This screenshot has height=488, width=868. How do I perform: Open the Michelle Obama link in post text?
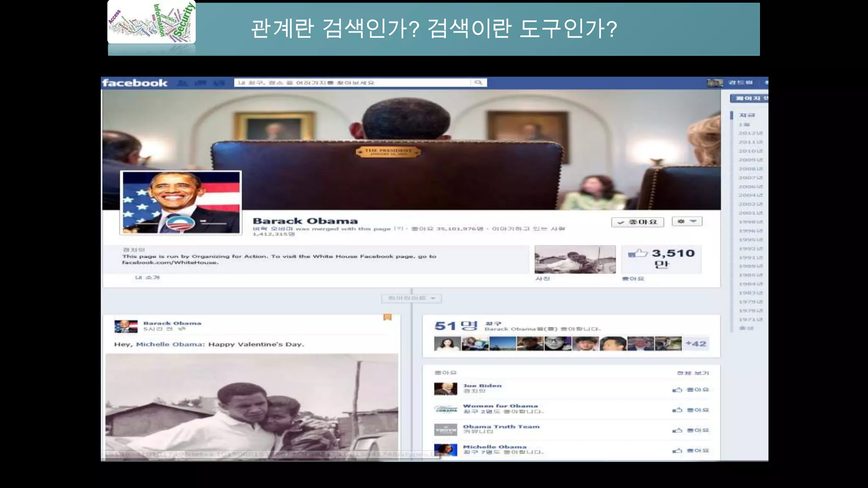(169, 344)
